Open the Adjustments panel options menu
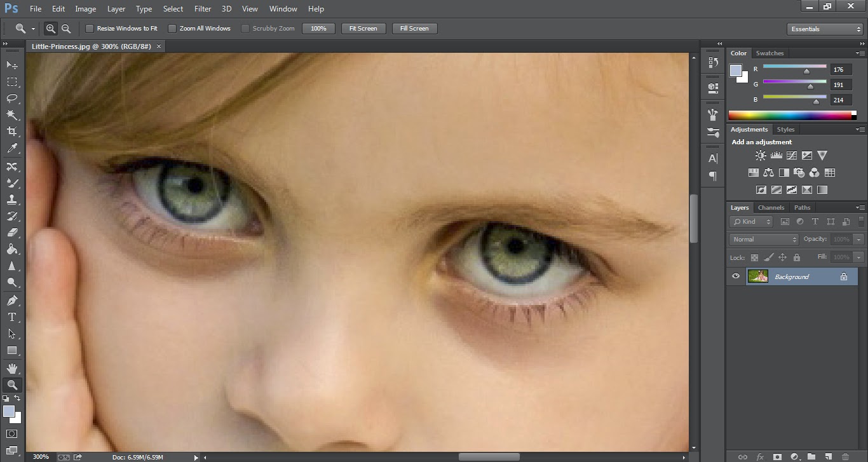 [x=860, y=130]
